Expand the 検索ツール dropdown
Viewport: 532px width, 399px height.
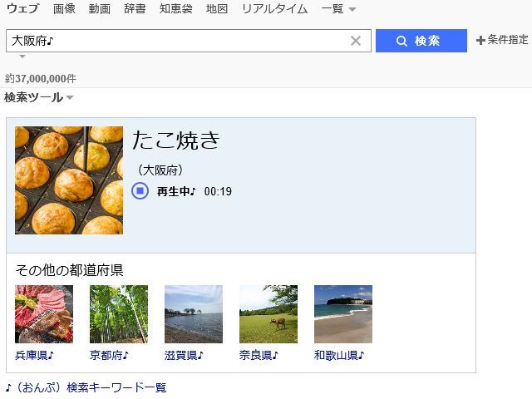click(38, 97)
